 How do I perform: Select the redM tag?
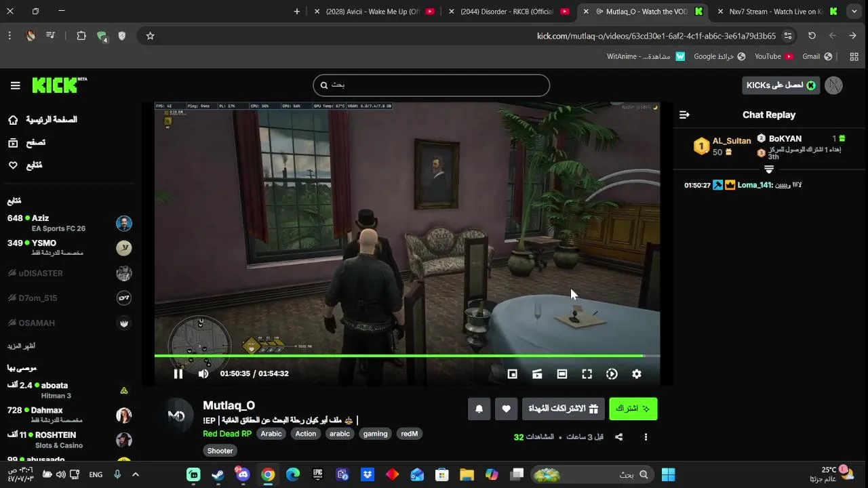pyautogui.click(x=410, y=434)
